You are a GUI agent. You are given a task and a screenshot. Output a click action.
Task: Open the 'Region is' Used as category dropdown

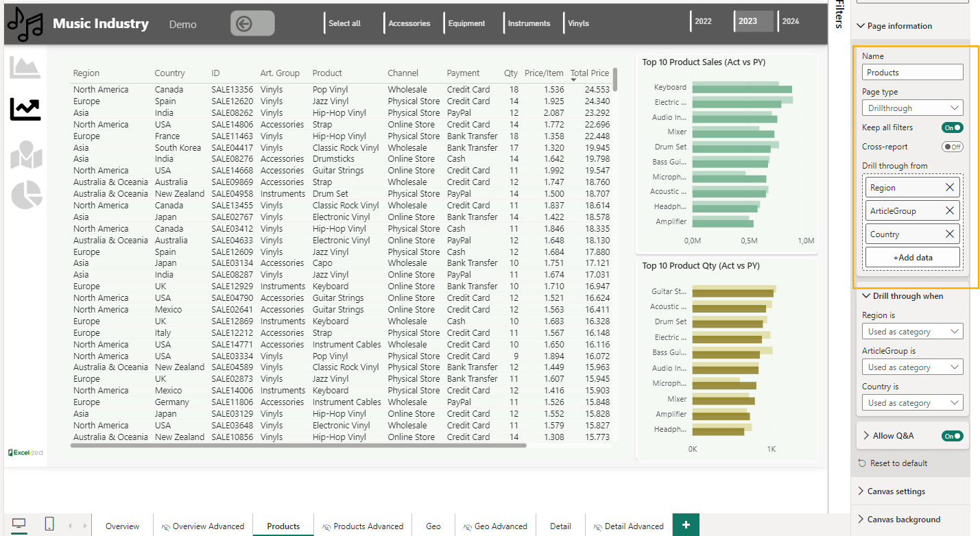(x=912, y=331)
